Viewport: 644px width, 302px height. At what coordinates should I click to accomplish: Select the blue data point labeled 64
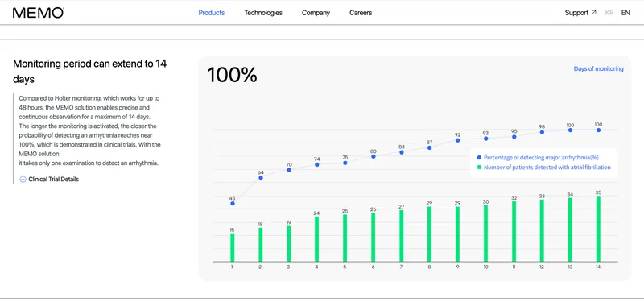[260, 177]
